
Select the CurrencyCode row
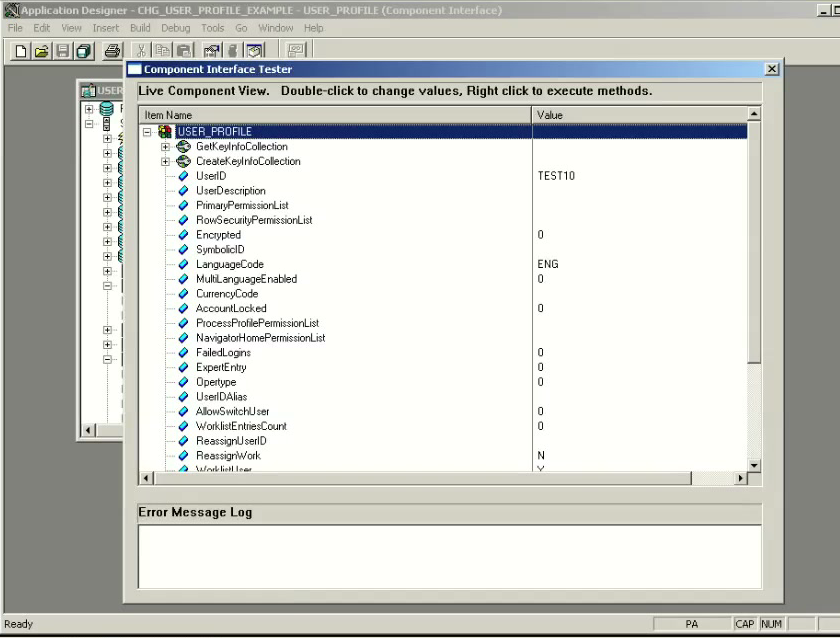click(x=442, y=294)
